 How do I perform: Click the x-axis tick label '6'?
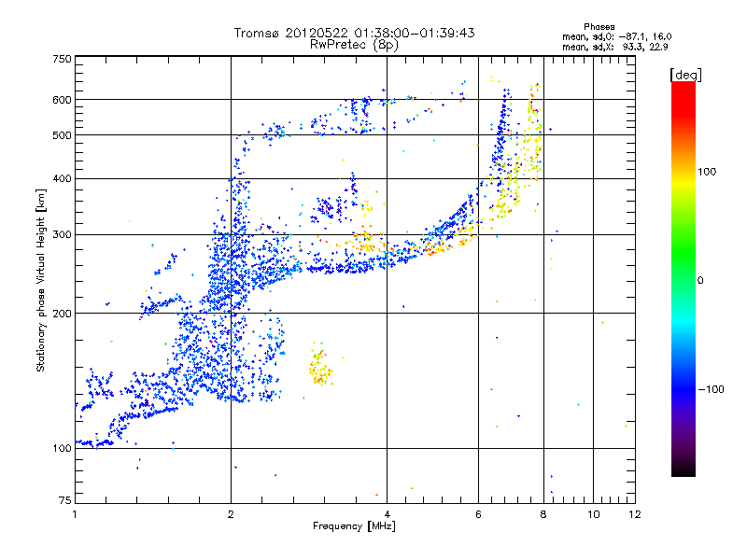[x=478, y=514]
